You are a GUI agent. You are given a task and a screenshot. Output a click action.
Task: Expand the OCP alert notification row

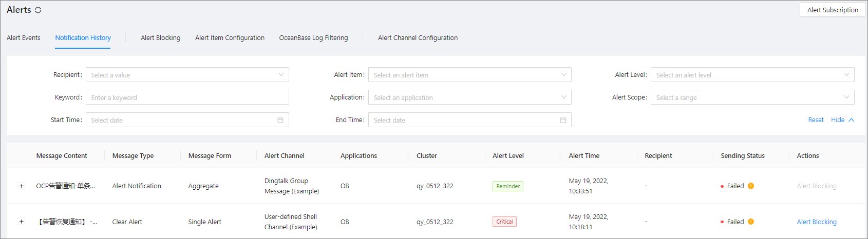tap(22, 186)
